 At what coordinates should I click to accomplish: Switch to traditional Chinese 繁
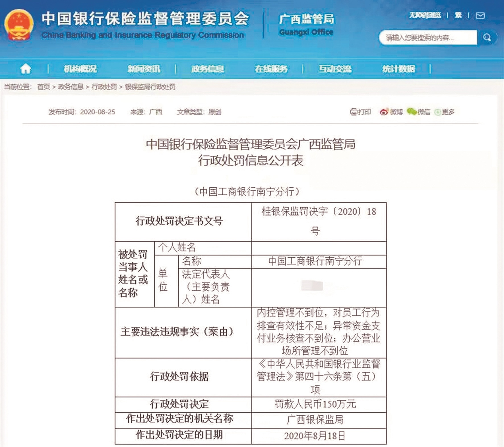pos(458,15)
